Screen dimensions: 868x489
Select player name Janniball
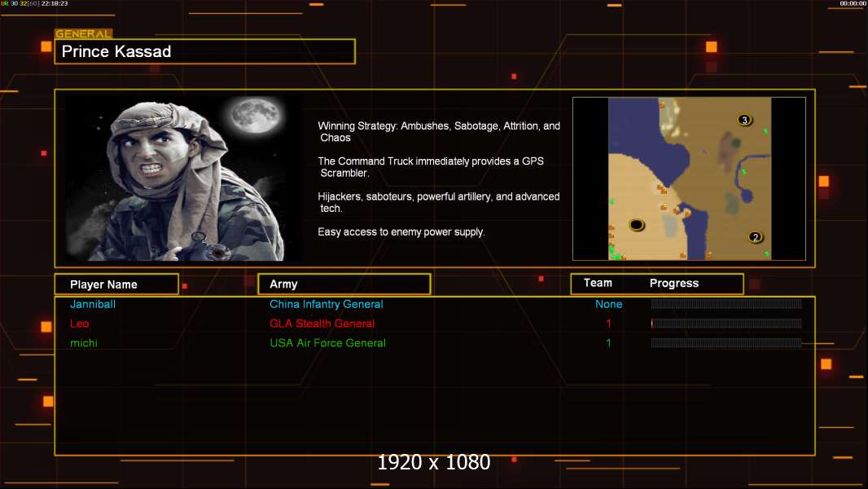tap(93, 304)
